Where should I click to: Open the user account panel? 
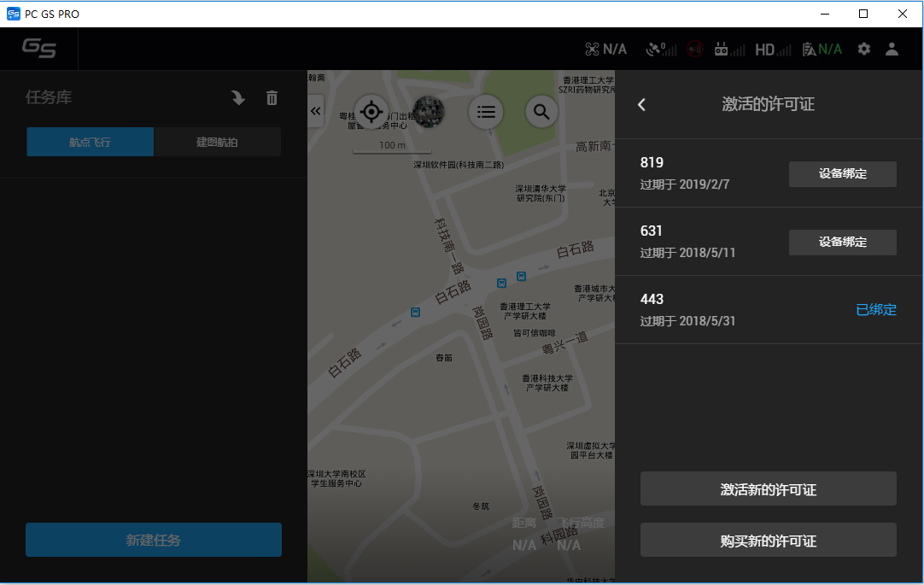coord(892,49)
